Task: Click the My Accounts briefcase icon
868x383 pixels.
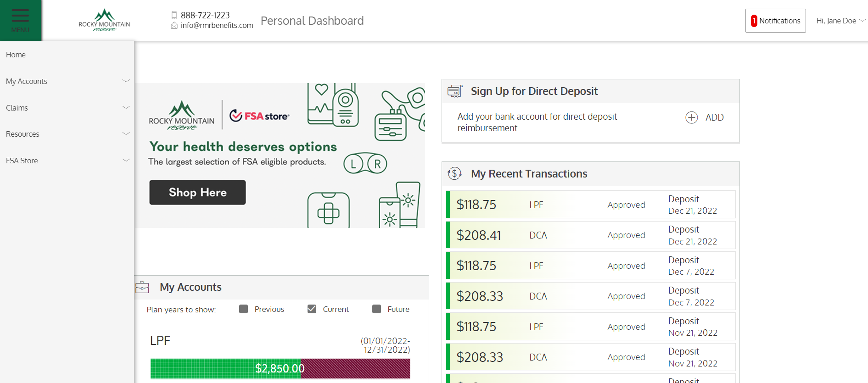Action: pyautogui.click(x=142, y=287)
